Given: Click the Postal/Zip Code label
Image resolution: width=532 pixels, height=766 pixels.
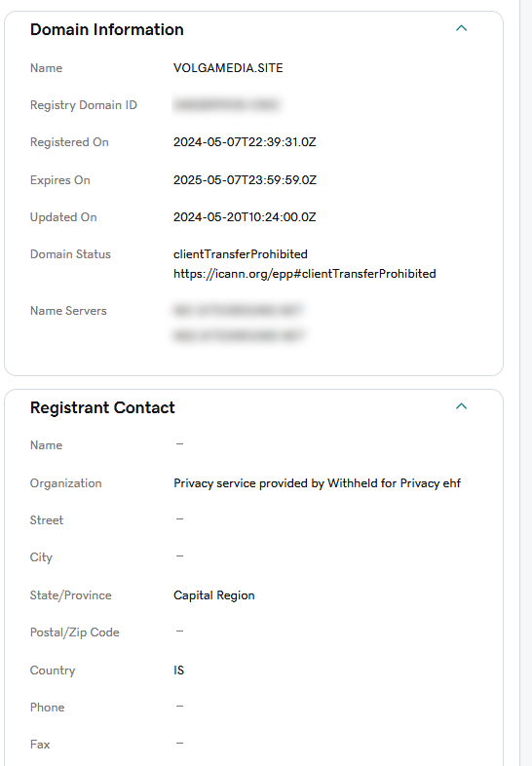Looking at the screenshot, I should (75, 632).
